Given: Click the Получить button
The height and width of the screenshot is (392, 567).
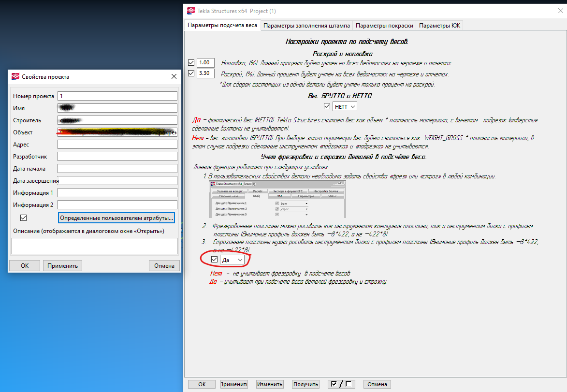Looking at the screenshot, I should pyautogui.click(x=305, y=384).
